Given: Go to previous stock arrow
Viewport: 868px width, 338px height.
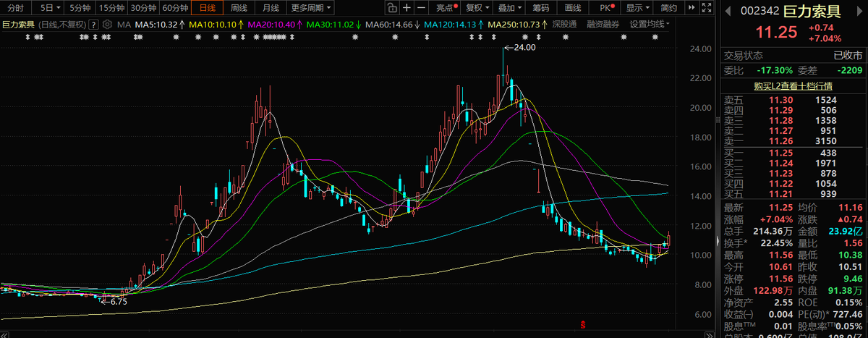Looking at the screenshot, I should 729,12.
